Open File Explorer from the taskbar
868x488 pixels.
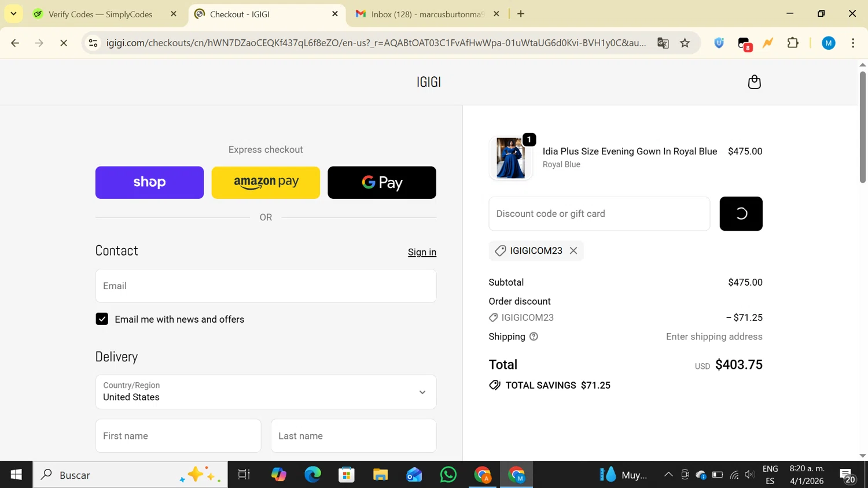[380, 475]
